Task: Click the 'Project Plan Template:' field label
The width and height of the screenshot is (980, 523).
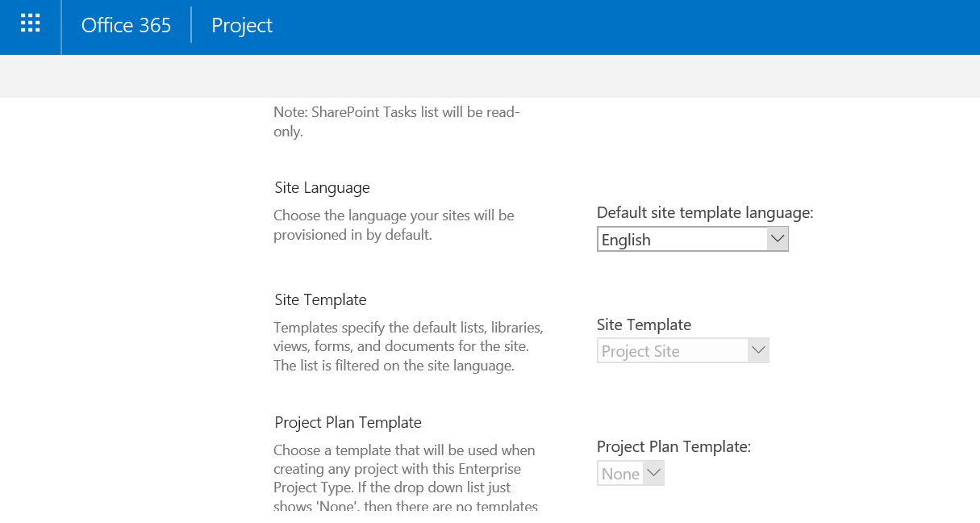Action: (673, 446)
